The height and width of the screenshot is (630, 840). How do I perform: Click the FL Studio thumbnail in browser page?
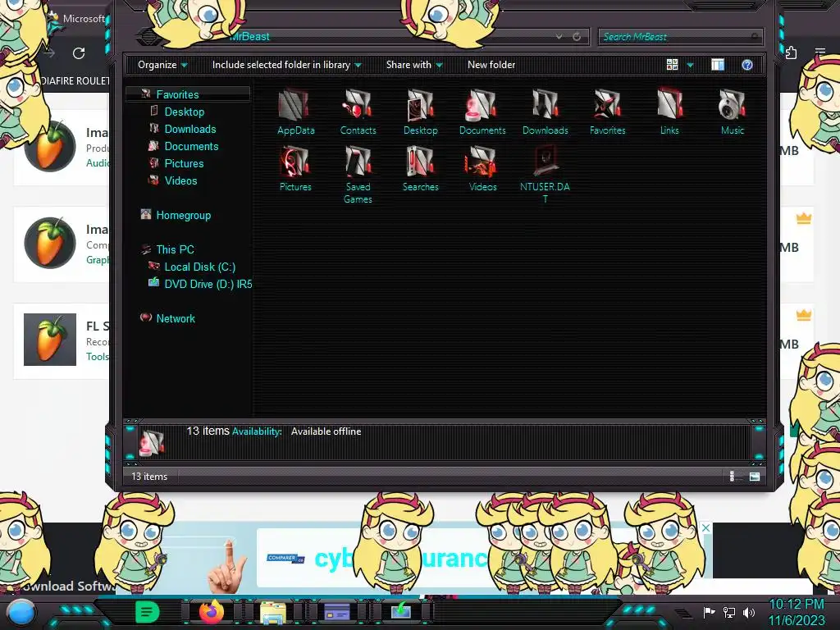coord(50,340)
